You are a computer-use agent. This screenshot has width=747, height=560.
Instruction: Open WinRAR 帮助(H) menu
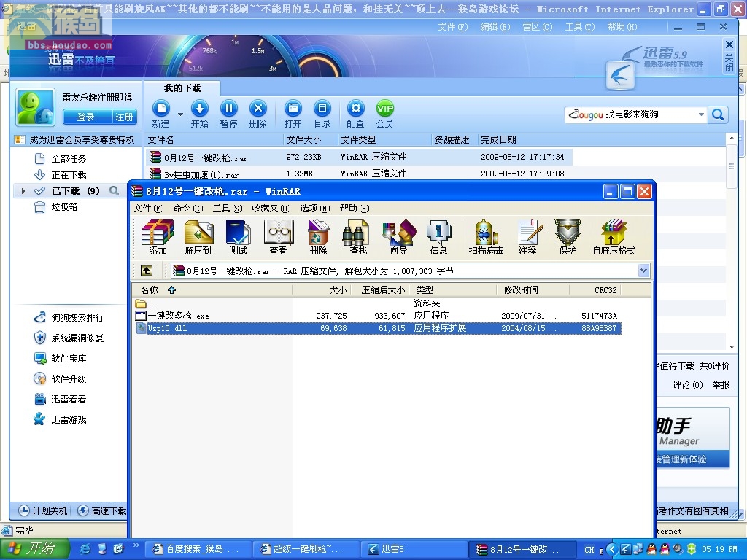pyautogui.click(x=355, y=208)
